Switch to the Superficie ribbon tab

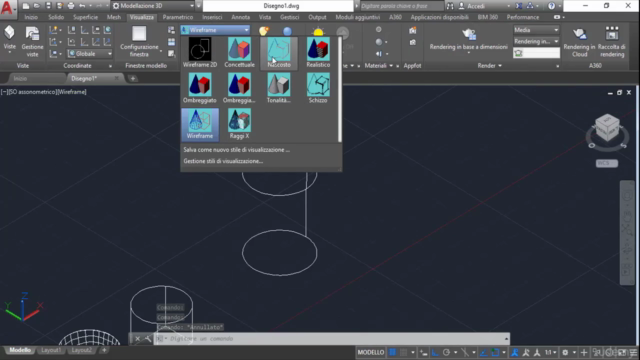point(85,17)
